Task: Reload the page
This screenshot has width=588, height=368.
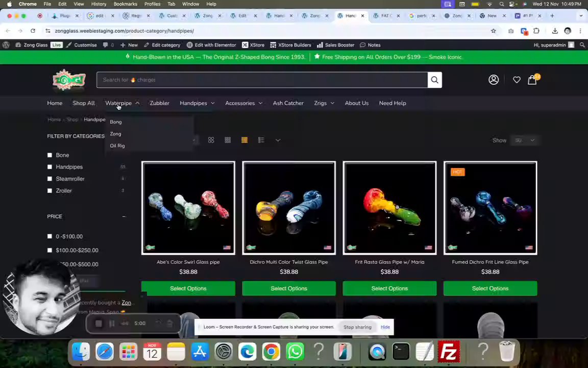Action: click(33, 31)
